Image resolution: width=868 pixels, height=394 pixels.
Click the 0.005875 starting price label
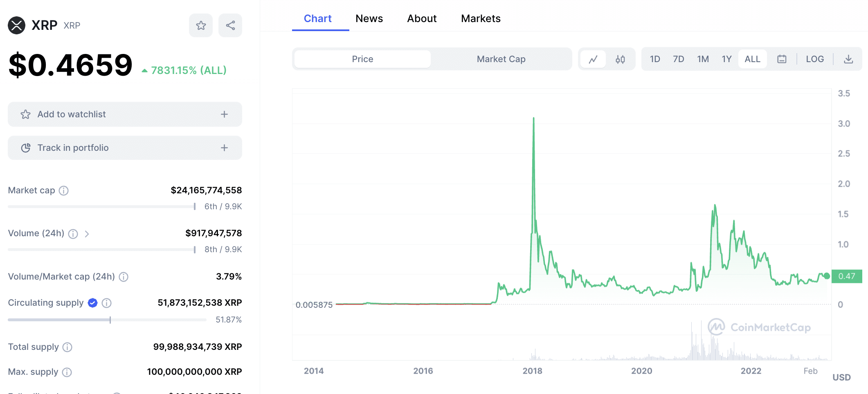pyautogui.click(x=314, y=305)
